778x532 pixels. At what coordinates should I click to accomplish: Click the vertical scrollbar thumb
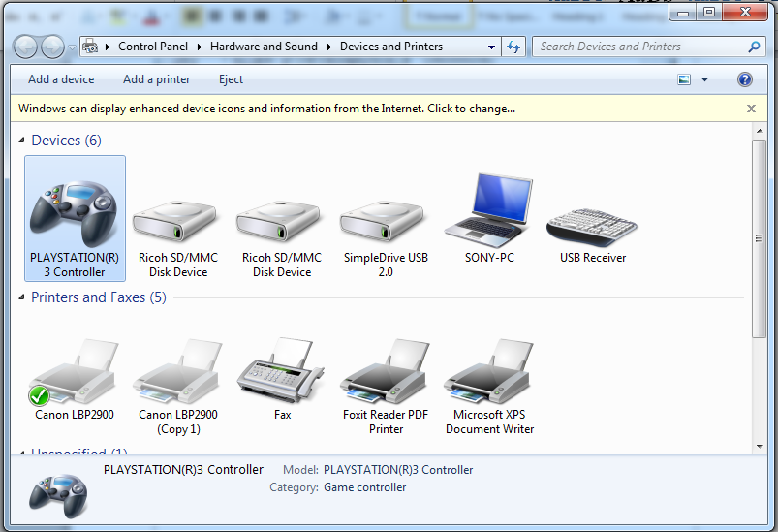(x=759, y=238)
